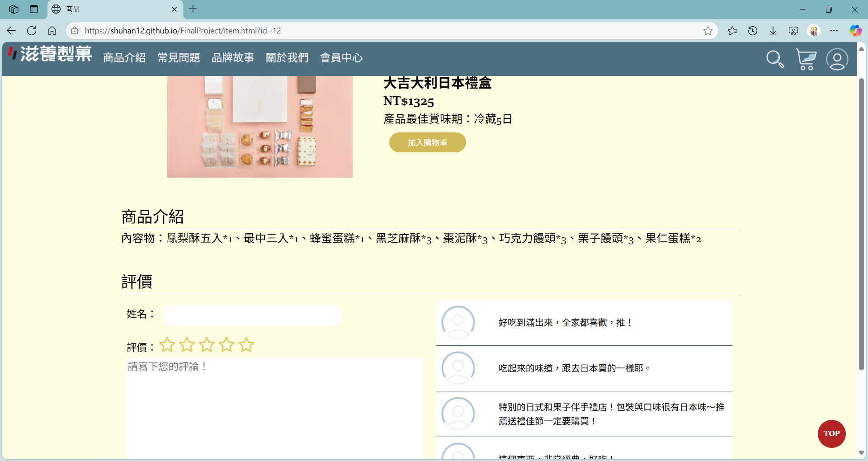The height and width of the screenshot is (461, 868).
Task: Select the fifth rating star
Action: tap(246, 345)
